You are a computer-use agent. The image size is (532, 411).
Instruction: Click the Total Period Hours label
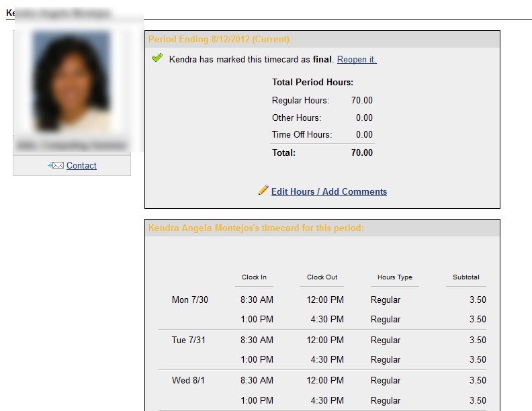(312, 82)
